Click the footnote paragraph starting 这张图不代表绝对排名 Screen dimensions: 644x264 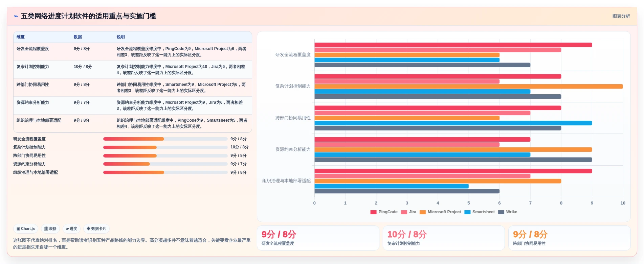132,244
